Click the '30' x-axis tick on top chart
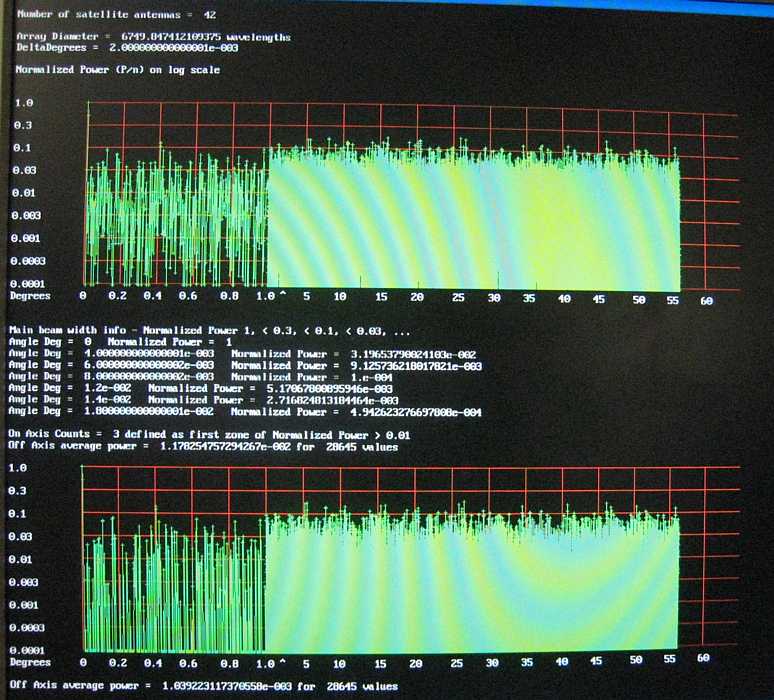Viewport: 774px width, 700px height. click(x=494, y=298)
